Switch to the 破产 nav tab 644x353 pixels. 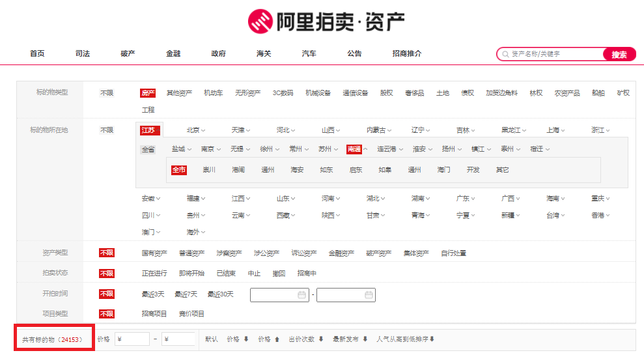tap(128, 53)
